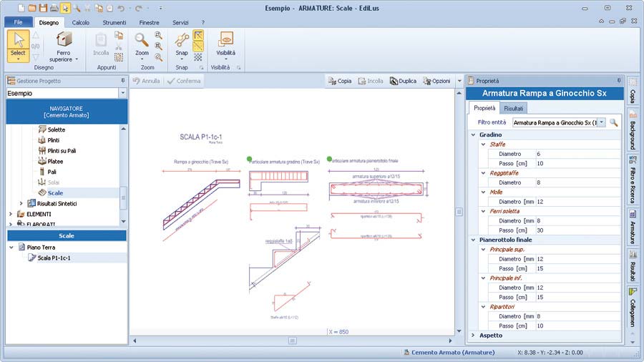Click the New document icon in quick access toolbar

[x=21, y=8]
